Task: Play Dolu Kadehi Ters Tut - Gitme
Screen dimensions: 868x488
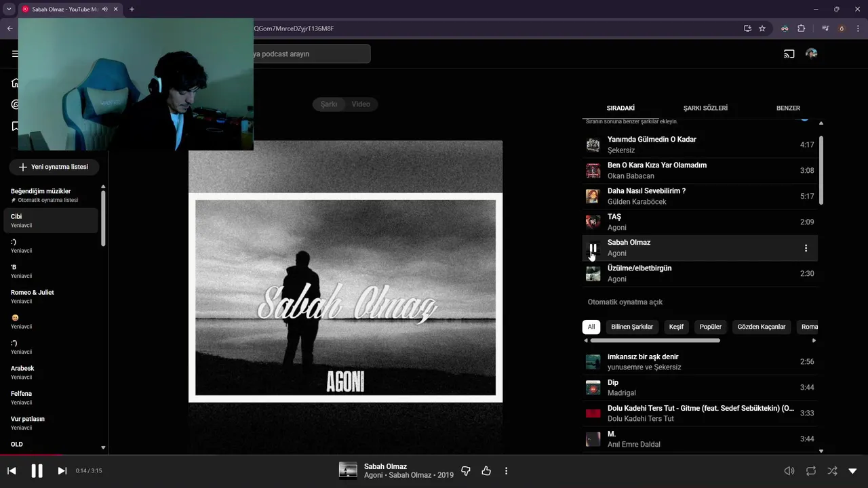Action: click(x=700, y=413)
